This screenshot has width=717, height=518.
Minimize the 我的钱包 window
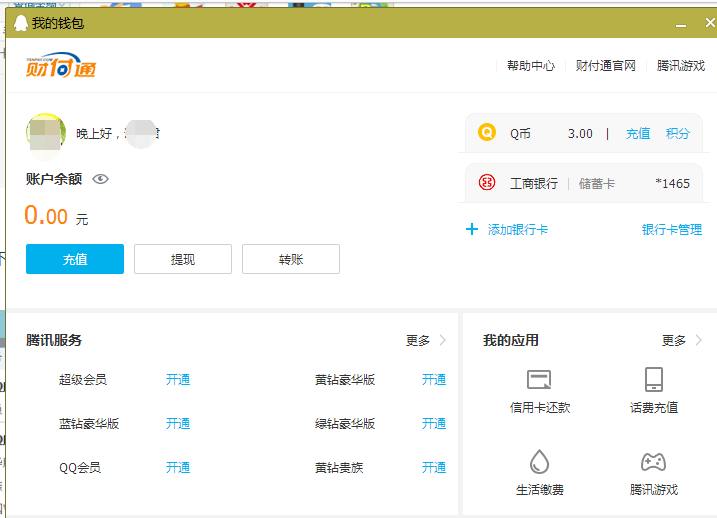pos(681,24)
